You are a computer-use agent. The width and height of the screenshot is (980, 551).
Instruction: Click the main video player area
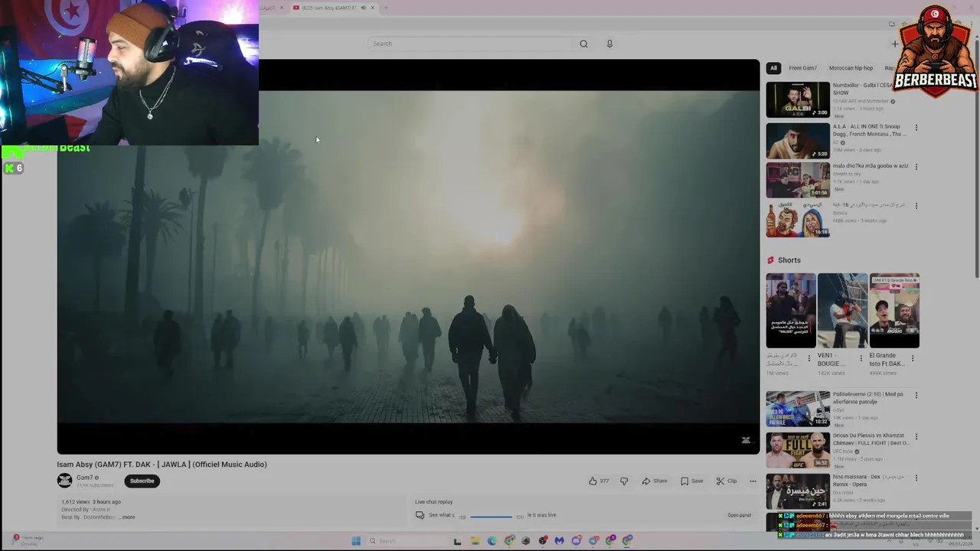(x=408, y=256)
